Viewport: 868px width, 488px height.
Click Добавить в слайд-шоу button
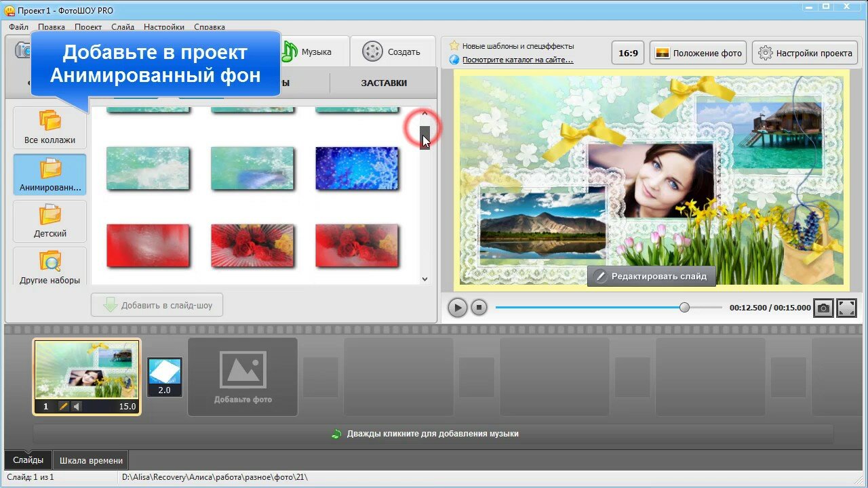pyautogui.click(x=157, y=305)
